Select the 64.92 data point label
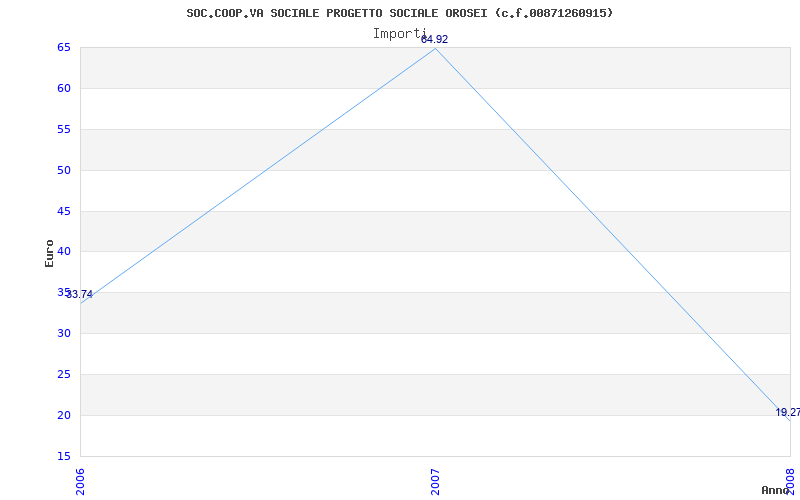Screen dimensions: 800x500 [434, 39]
